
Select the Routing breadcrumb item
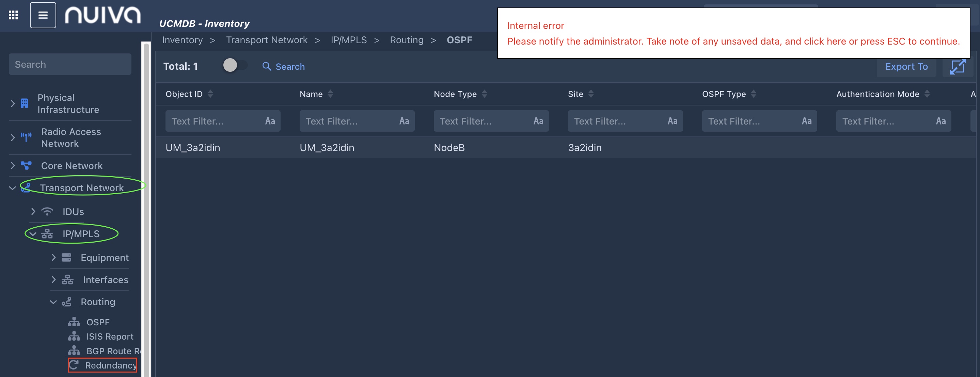pos(406,40)
